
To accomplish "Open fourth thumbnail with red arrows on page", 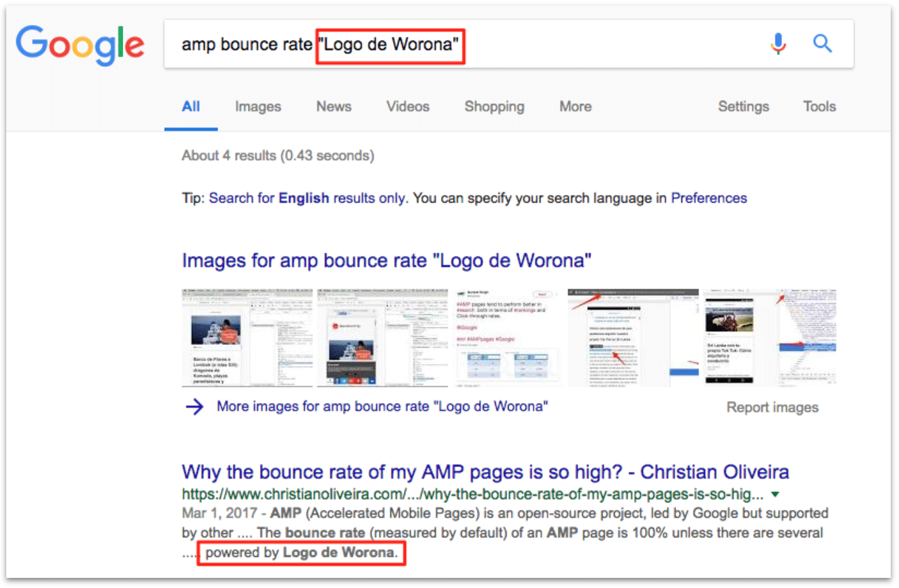I will pos(634,338).
